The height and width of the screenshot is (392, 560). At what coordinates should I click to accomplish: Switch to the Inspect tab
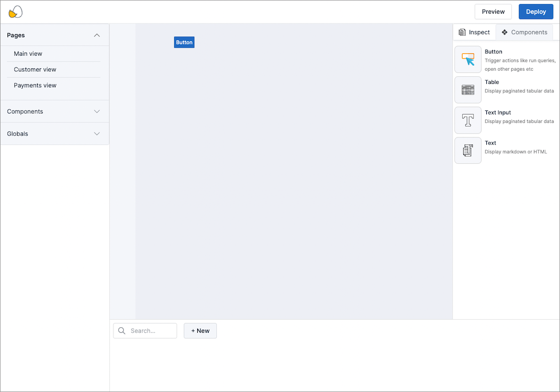[x=475, y=32]
